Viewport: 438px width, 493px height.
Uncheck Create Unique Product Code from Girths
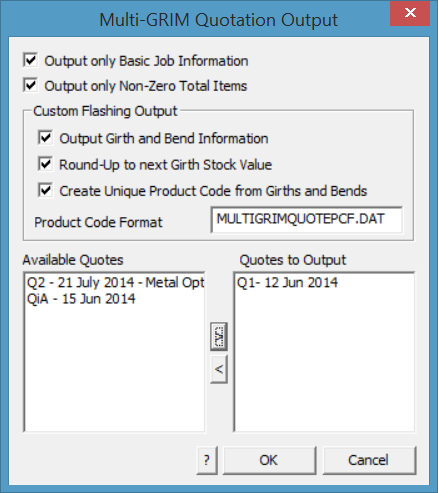point(45,190)
